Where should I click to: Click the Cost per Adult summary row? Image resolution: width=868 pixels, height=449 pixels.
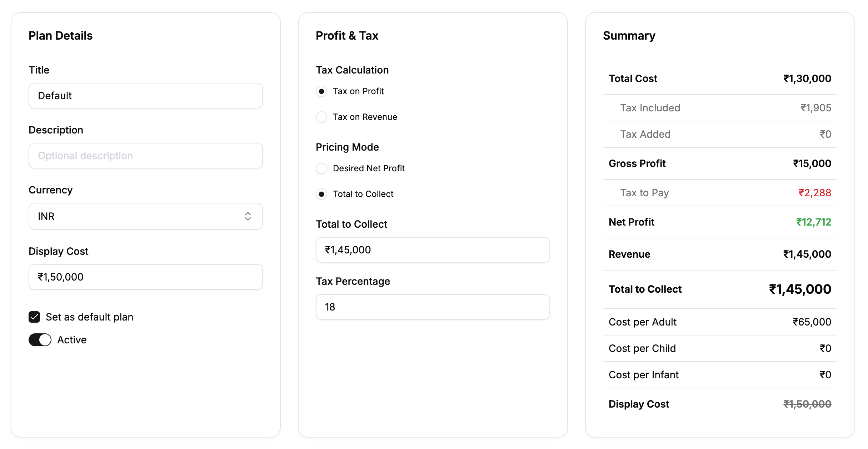pyautogui.click(x=719, y=322)
